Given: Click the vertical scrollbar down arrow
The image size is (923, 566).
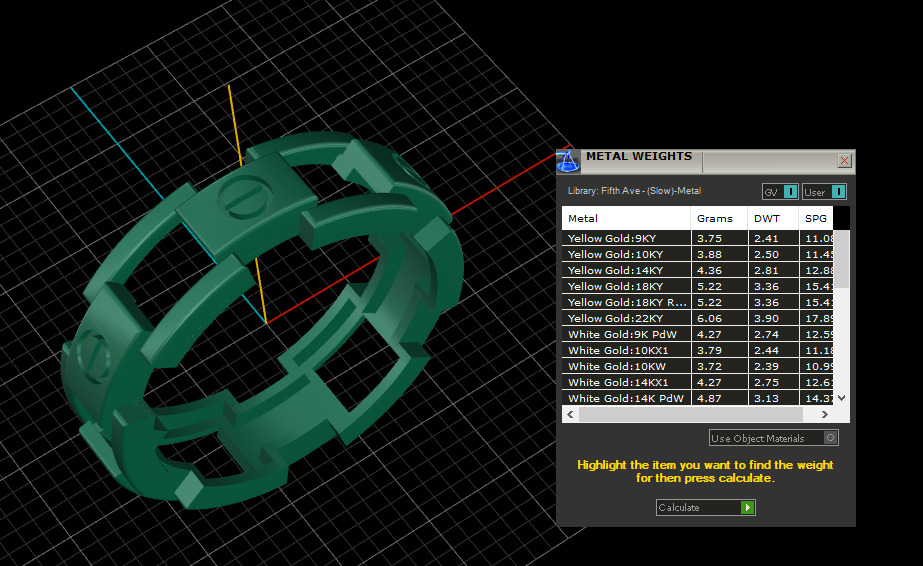Looking at the screenshot, I should (842, 398).
